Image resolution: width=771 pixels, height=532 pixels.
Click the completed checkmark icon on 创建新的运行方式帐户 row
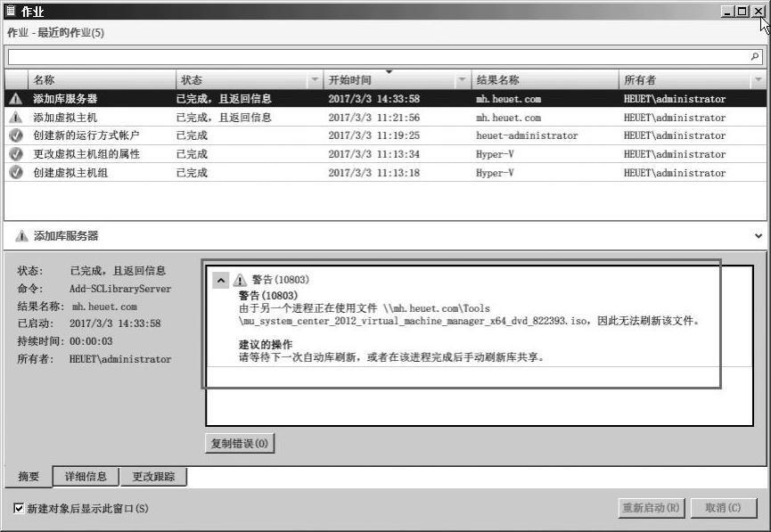pos(16,135)
